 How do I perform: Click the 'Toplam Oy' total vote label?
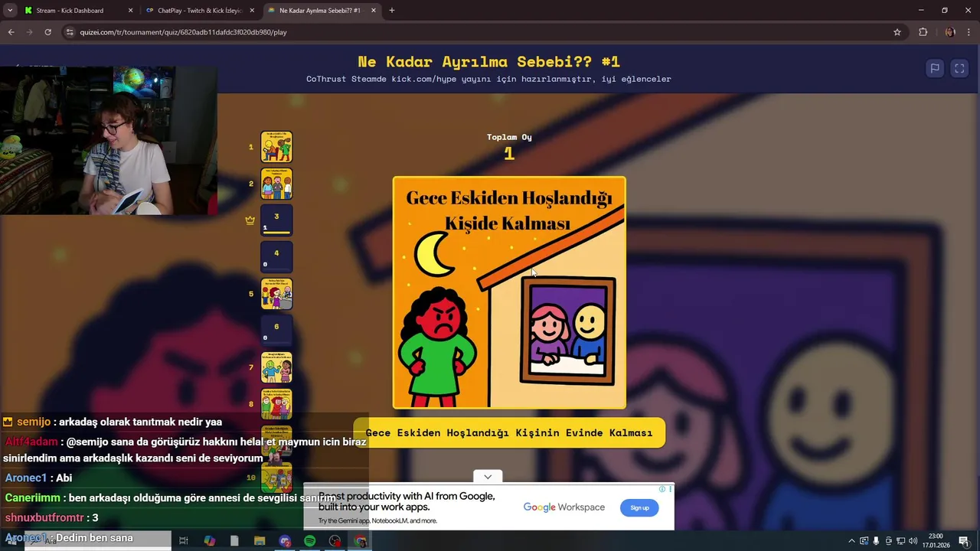509,137
